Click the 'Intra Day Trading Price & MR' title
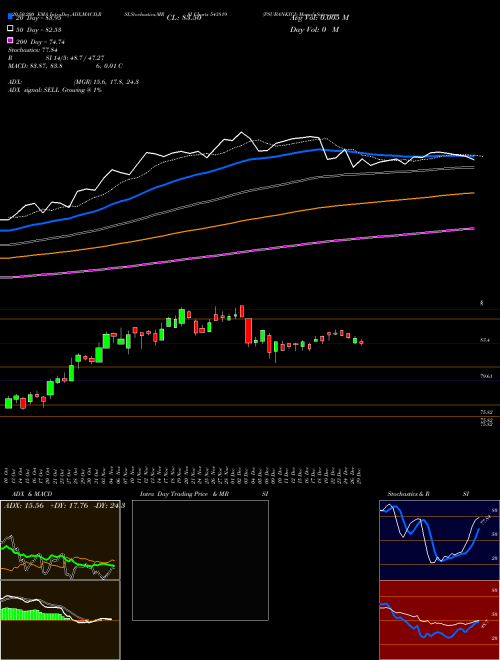Image resolution: width=500 pixels, height=660 pixels. 184,494
